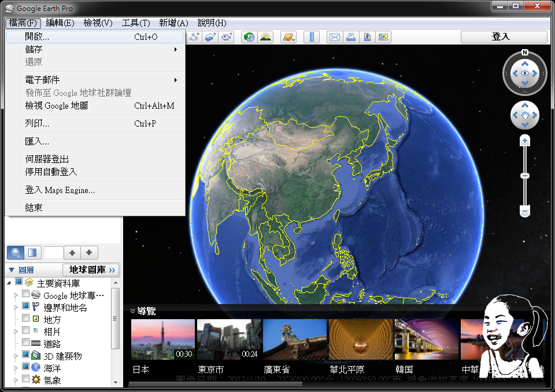
Task: Toggle the 主要資料庫 checkbox
Action: pyautogui.click(x=18, y=282)
